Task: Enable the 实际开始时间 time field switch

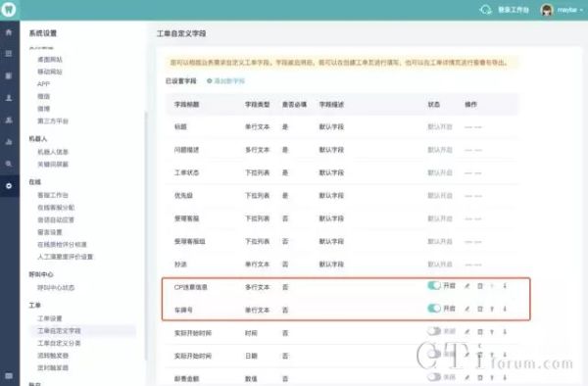Action: [x=434, y=331]
